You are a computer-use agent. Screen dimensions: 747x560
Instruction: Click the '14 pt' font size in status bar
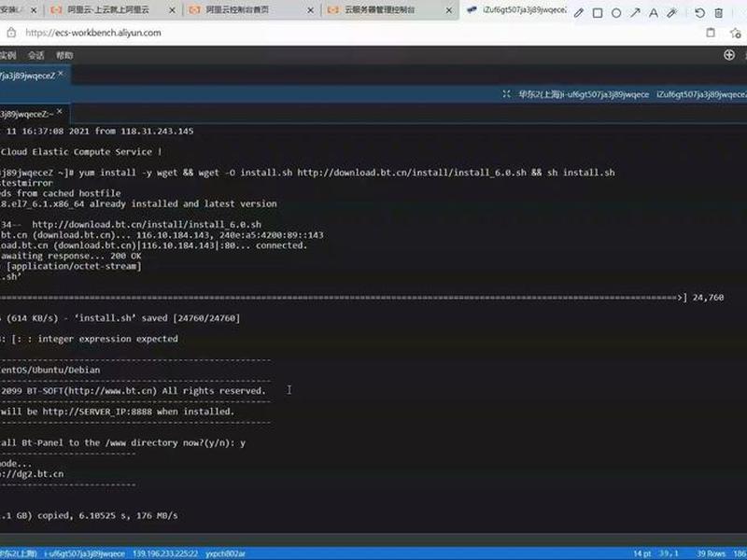(641, 553)
